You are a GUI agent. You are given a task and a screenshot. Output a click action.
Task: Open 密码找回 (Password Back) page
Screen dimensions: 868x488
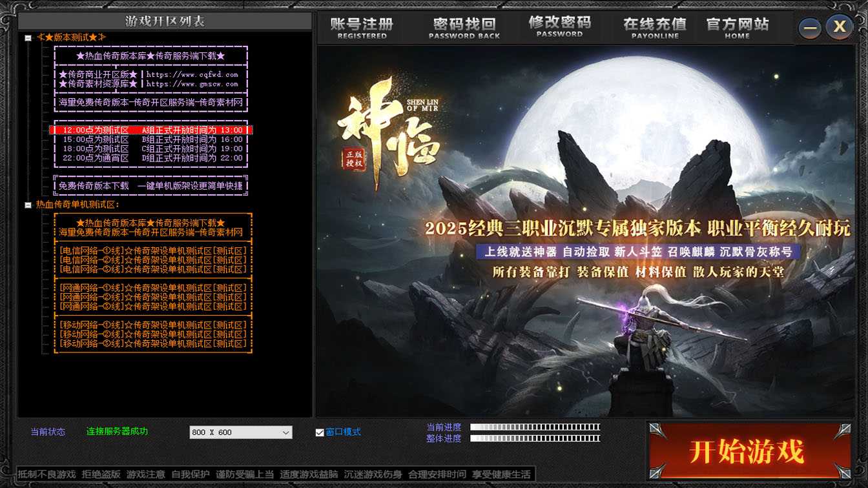[x=464, y=28]
